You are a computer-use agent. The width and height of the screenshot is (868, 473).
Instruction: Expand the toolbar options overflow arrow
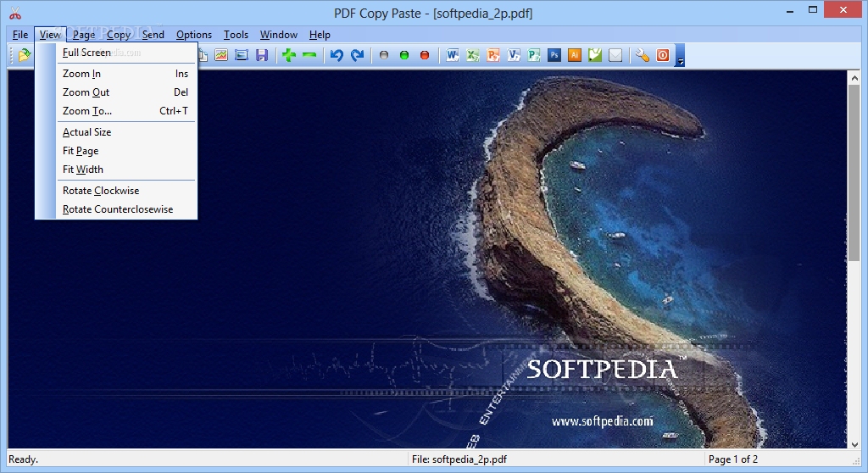point(681,55)
